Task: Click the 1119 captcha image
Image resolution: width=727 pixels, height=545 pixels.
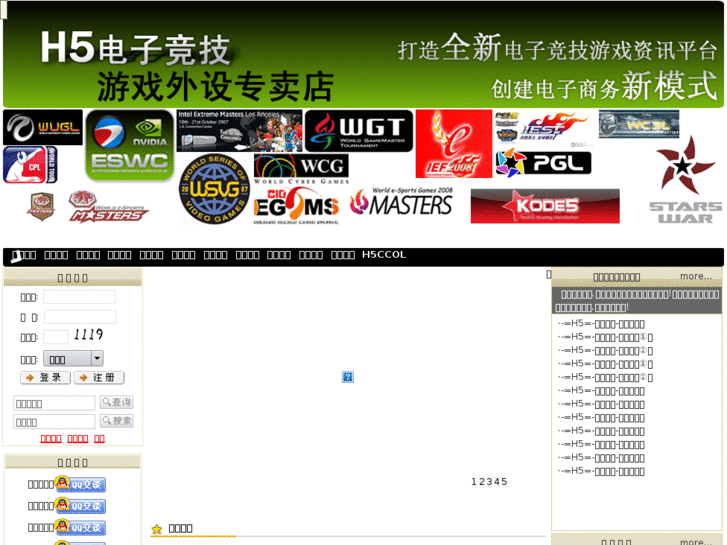Action: 88,334
